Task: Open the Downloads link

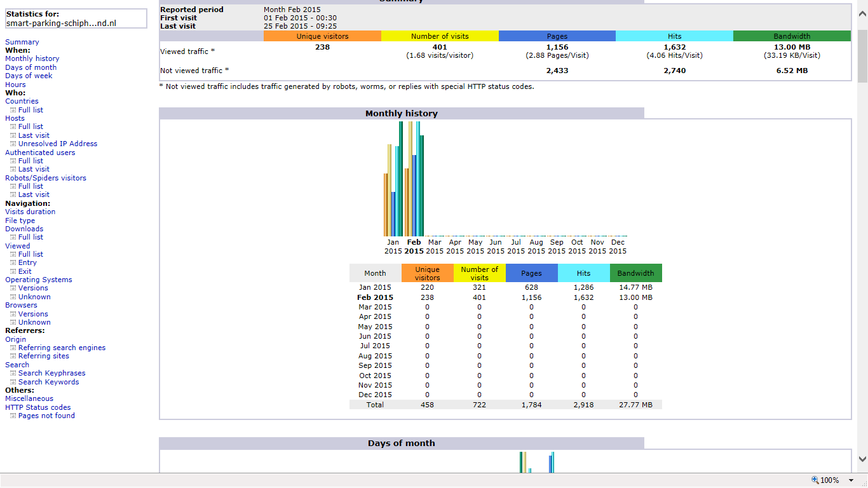Action: (24, 229)
